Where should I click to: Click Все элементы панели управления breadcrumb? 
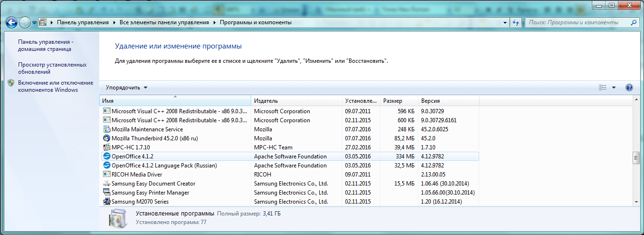point(164,22)
